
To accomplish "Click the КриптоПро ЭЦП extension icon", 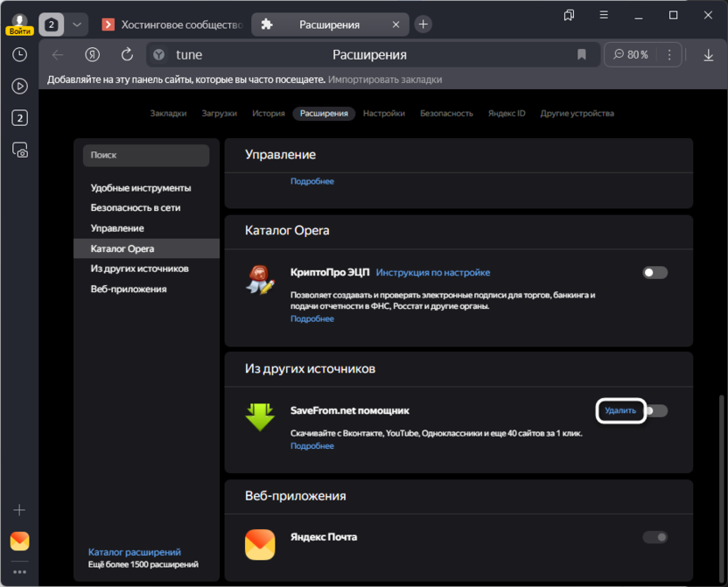I will coord(260,279).
